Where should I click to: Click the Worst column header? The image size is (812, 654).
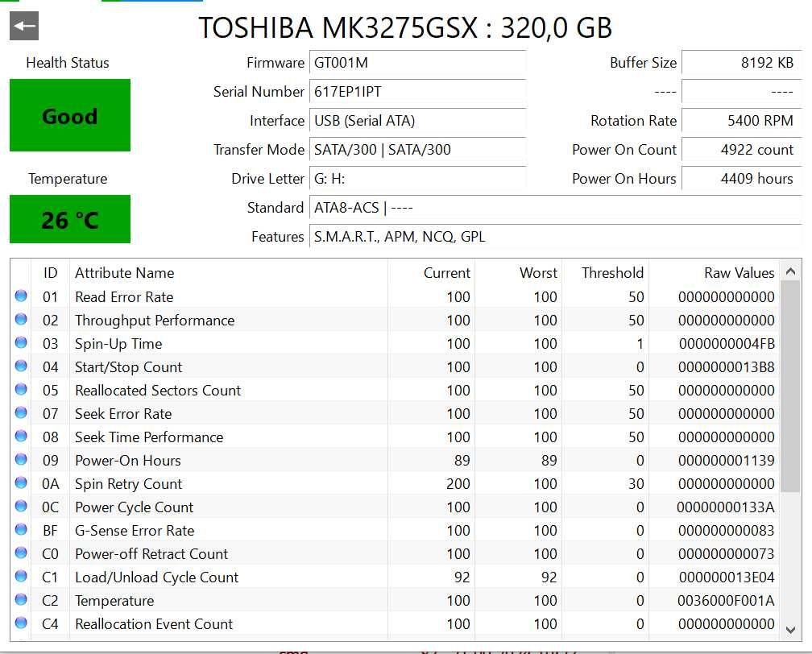(x=519, y=273)
